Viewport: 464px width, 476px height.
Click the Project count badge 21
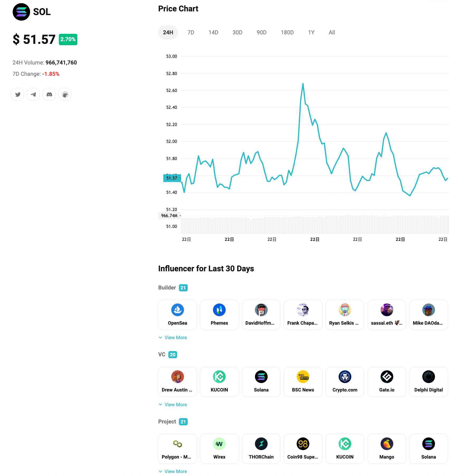click(x=183, y=422)
